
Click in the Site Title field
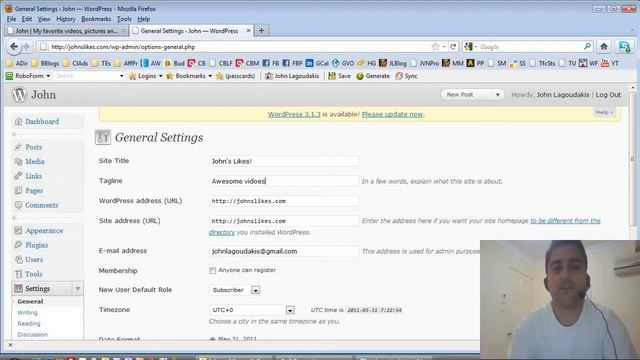[284, 161]
